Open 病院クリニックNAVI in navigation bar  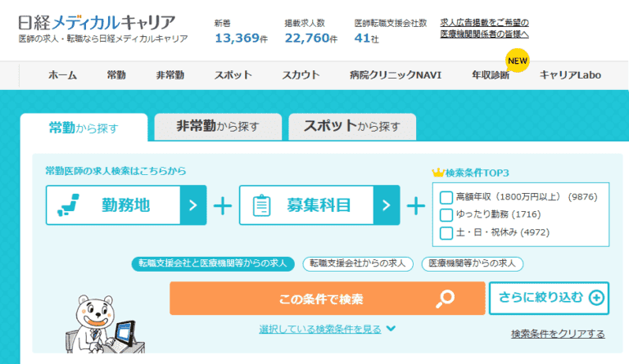(396, 75)
